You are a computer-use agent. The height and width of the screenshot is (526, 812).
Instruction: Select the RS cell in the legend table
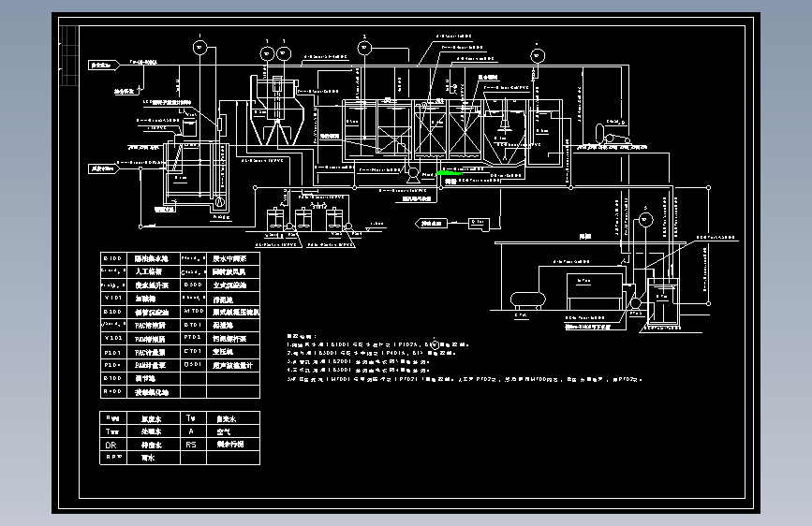pos(193,445)
